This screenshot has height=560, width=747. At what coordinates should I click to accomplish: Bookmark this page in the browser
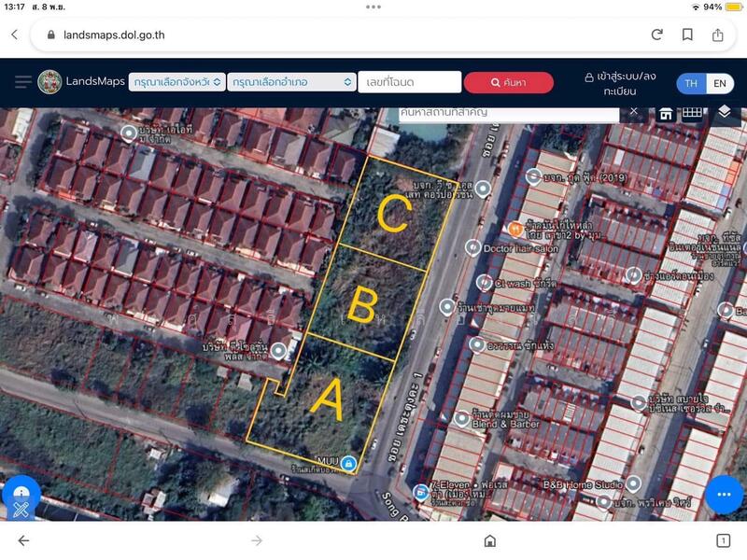pyautogui.click(x=687, y=35)
